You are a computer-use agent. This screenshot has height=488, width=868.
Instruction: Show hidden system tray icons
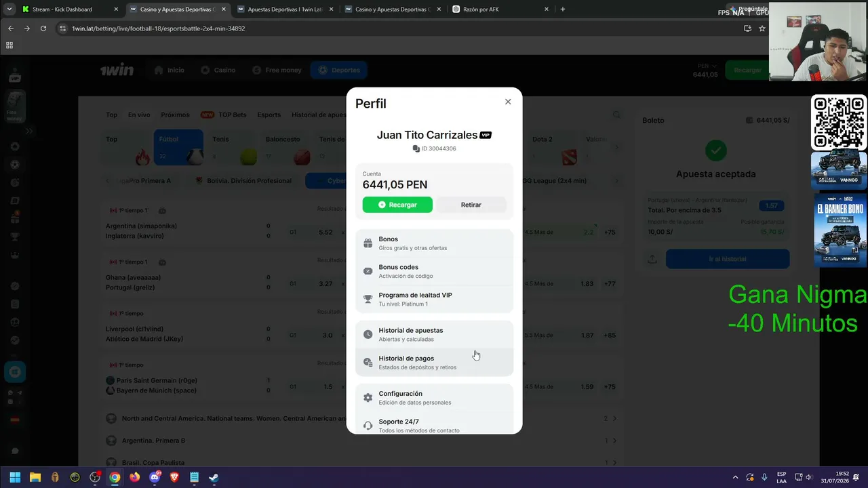point(735,477)
